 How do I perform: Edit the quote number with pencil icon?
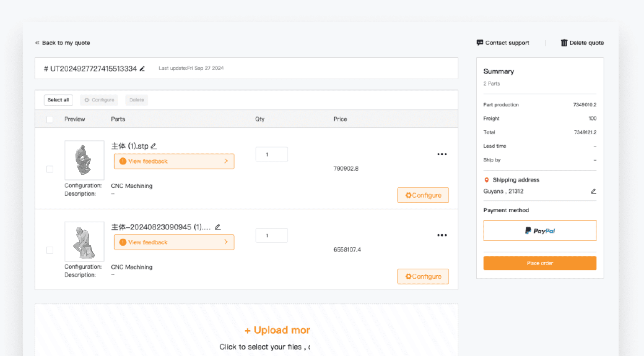pos(142,69)
